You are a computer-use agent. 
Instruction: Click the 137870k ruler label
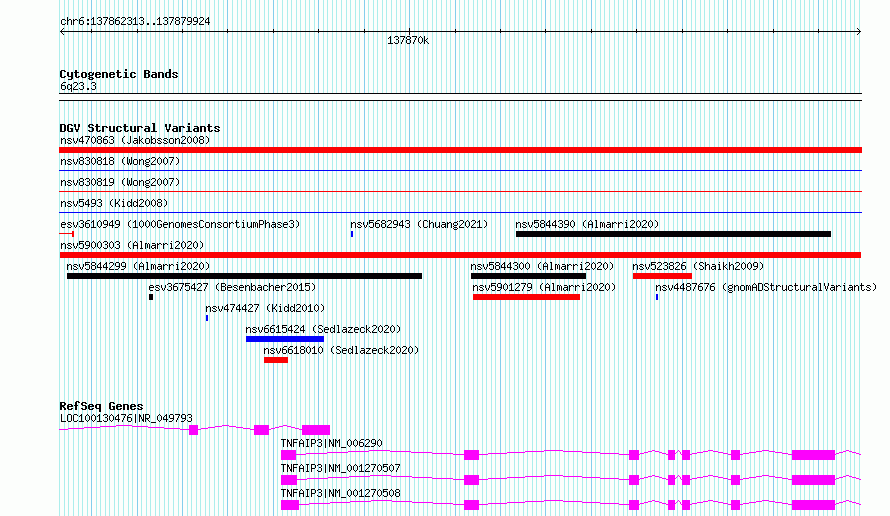(x=408, y=40)
